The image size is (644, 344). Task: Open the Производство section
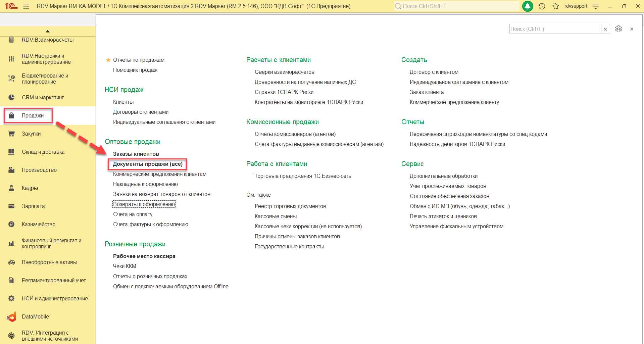click(x=39, y=170)
